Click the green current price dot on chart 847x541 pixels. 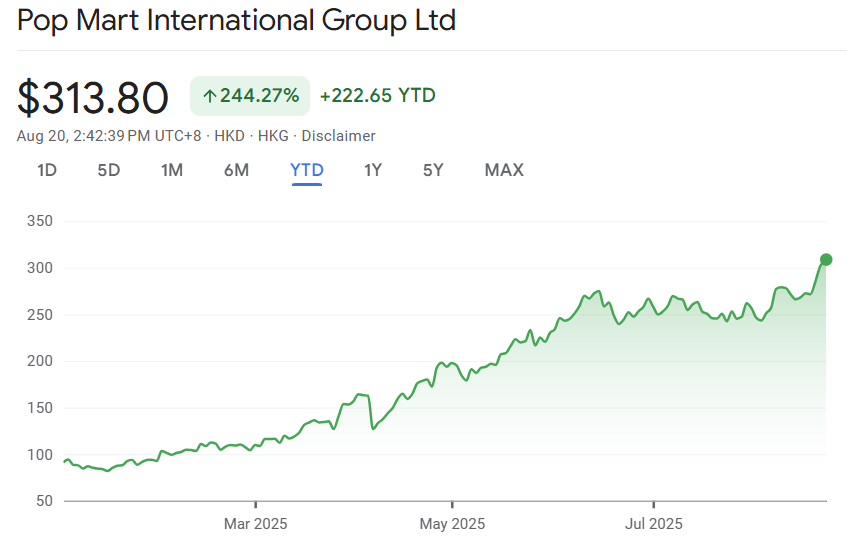[x=826, y=260]
